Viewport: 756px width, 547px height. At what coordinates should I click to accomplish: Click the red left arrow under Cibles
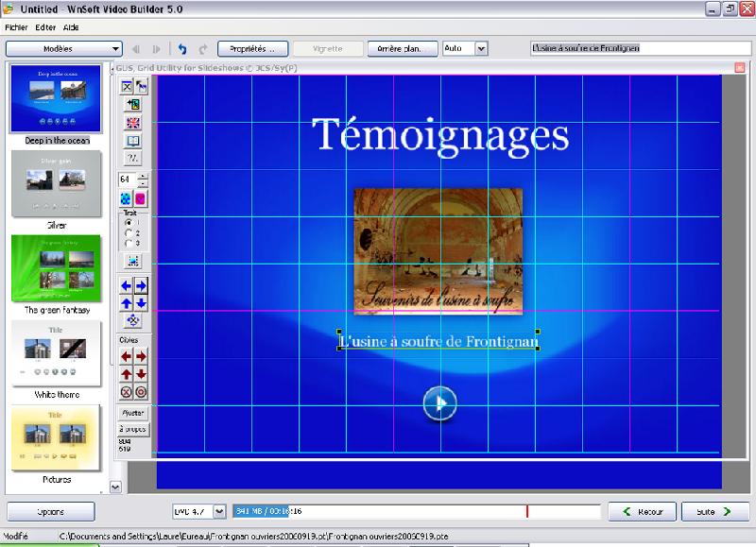pyautogui.click(x=126, y=356)
